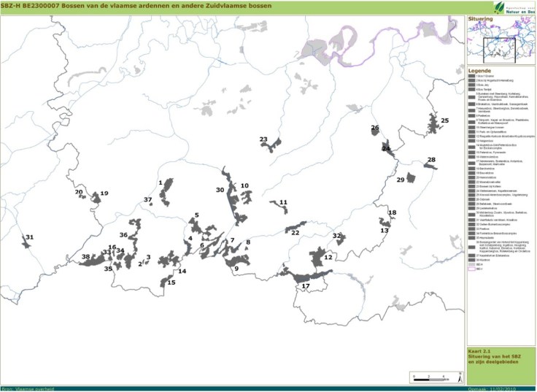This screenshot has width=537, height=392.
Task: Select area label 9 on the map
Action: (236, 269)
